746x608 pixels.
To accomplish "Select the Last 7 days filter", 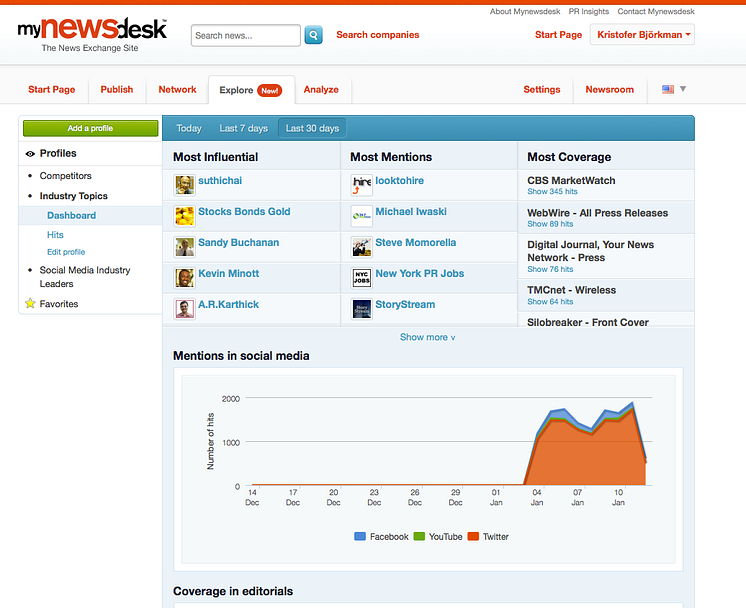I will [244, 128].
